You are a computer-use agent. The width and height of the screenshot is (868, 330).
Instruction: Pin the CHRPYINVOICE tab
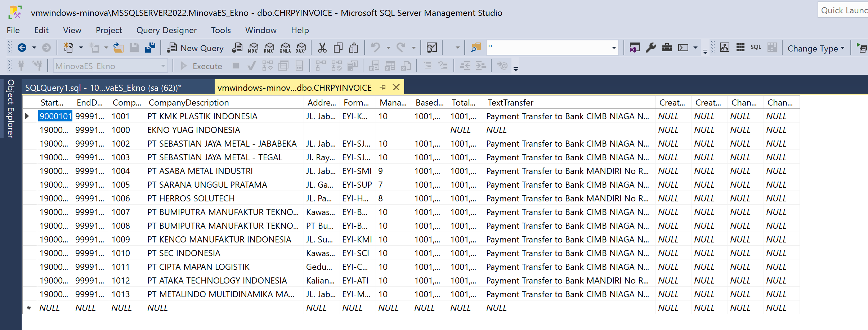click(x=383, y=88)
